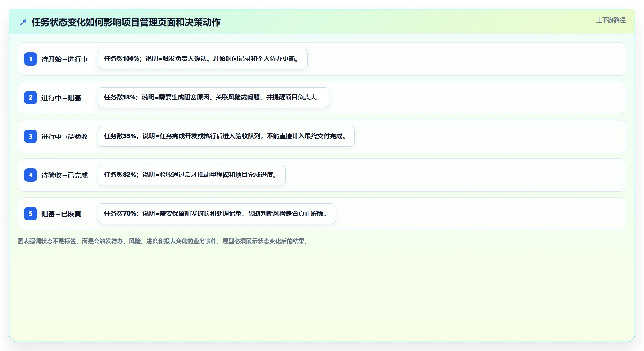Click the footnote starting 图表强调状态不是标签
This screenshot has height=351, width=644.
pos(163,241)
